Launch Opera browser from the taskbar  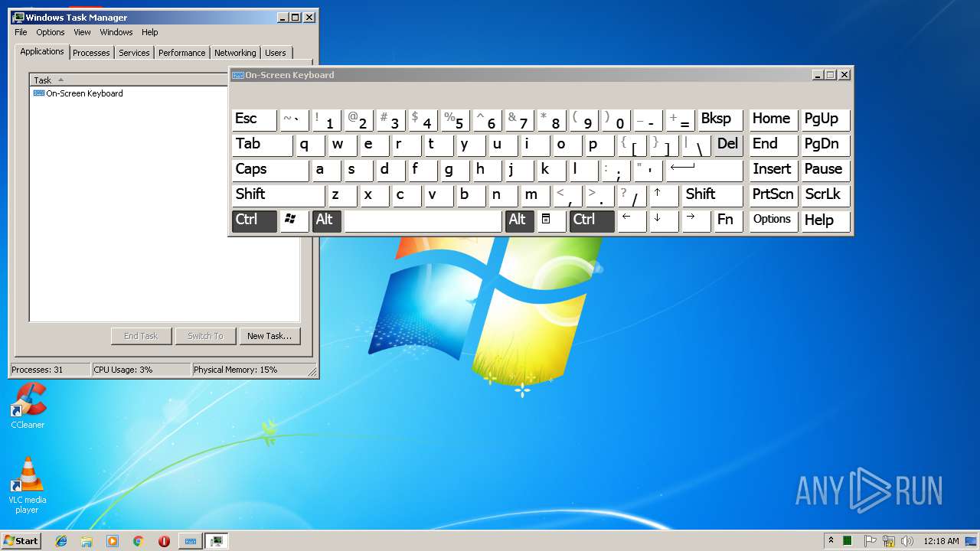(164, 541)
